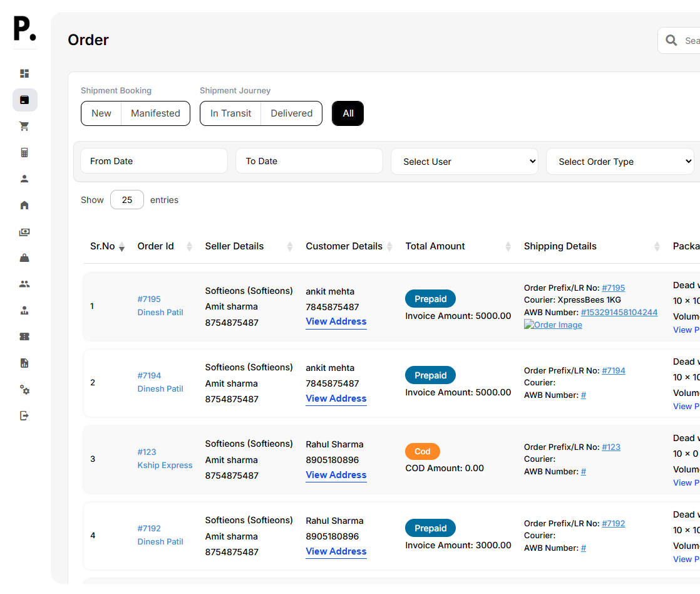The height and width of the screenshot is (594, 700).
Task: Sort table by Sr.No column arrows
Action: [121, 247]
